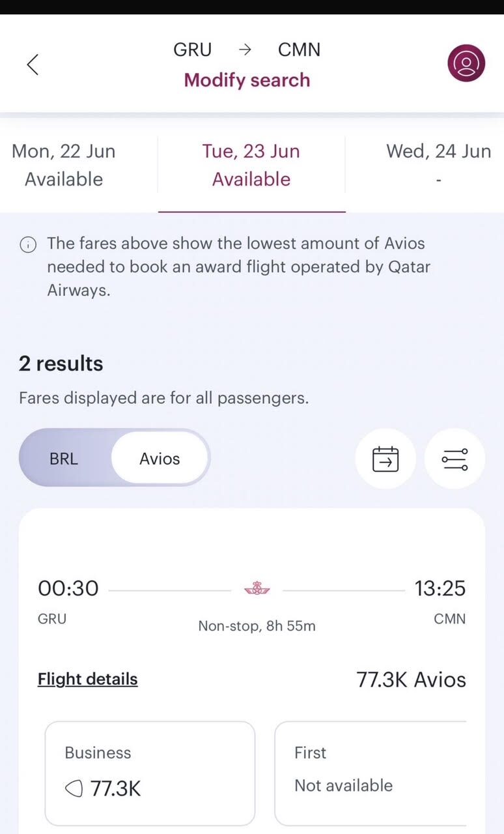Tap the Avios symbol in Business fare
504x834 pixels.
tap(74, 789)
